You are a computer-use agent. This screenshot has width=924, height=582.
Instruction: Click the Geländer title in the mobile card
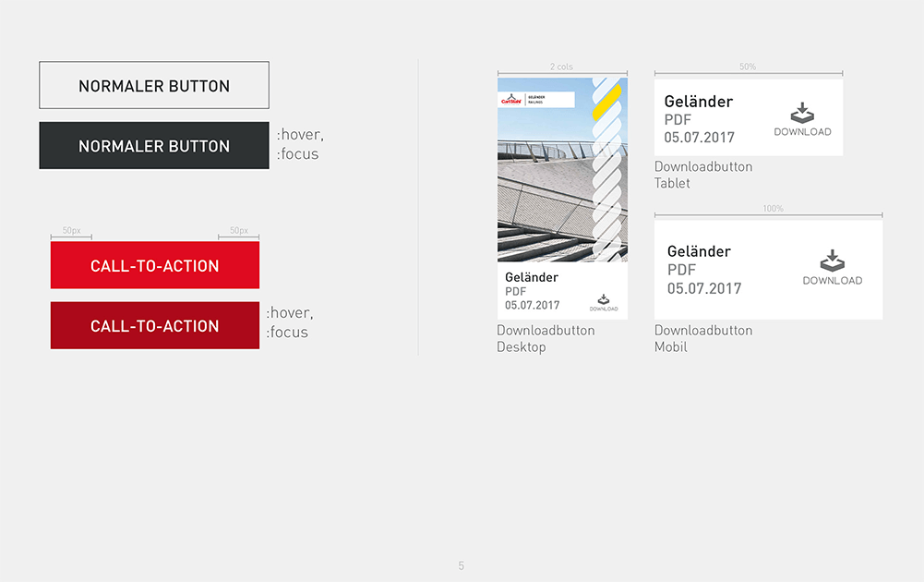point(699,251)
